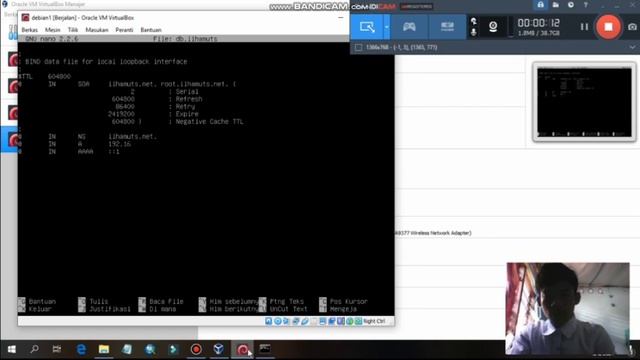Click the '::1' value on the AAAA record
The image size is (640, 360).
[x=114, y=151]
